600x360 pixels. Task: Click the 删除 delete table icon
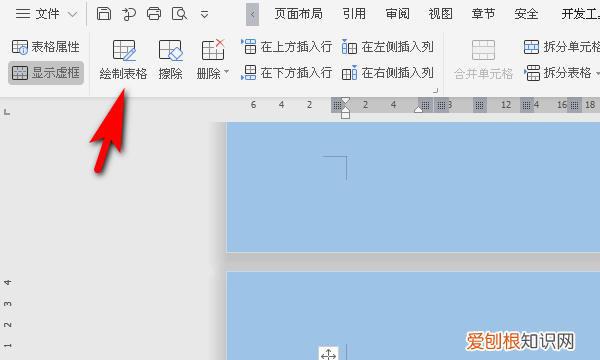coord(213,50)
